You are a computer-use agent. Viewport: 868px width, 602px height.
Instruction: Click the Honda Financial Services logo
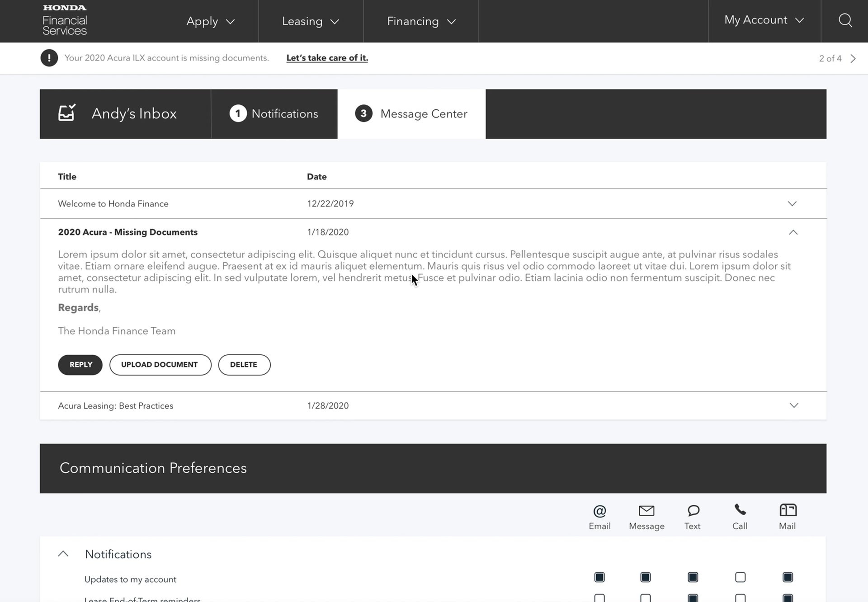(x=65, y=20)
